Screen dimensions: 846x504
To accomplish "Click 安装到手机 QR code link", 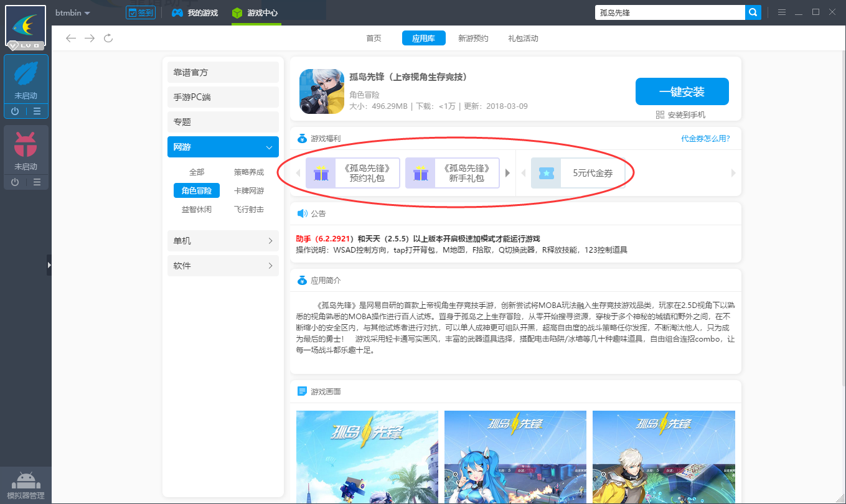I will (681, 115).
